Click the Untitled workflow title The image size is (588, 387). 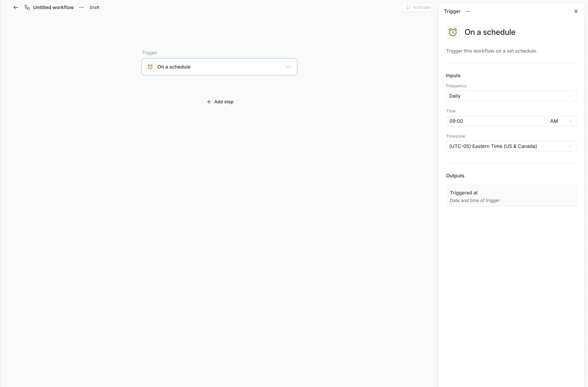pyautogui.click(x=53, y=7)
